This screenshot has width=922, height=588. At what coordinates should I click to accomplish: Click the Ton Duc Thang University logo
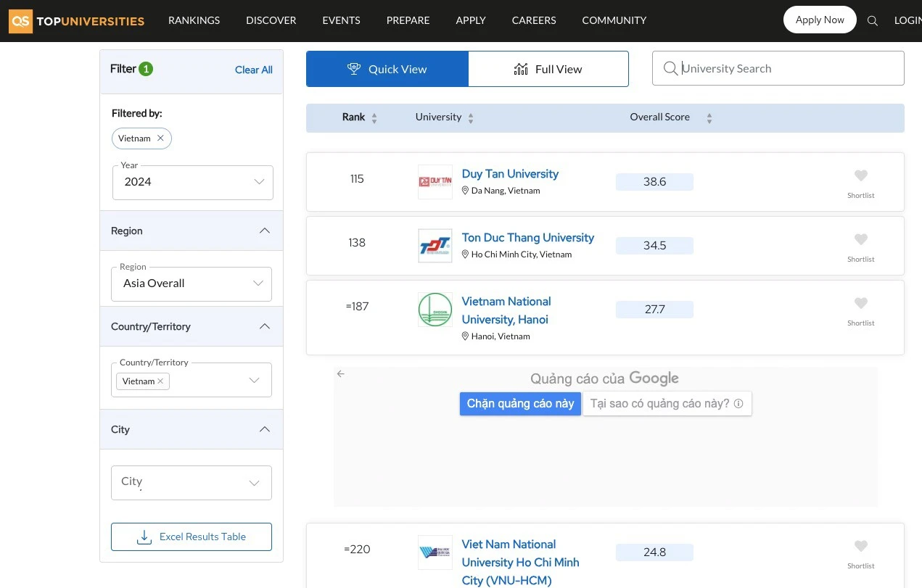tap(435, 246)
